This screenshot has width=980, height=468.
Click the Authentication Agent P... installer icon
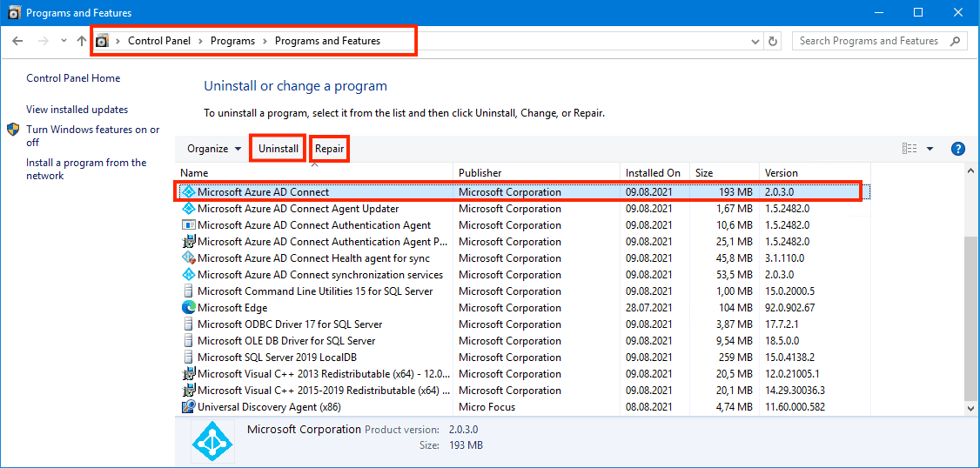[188, 242]
